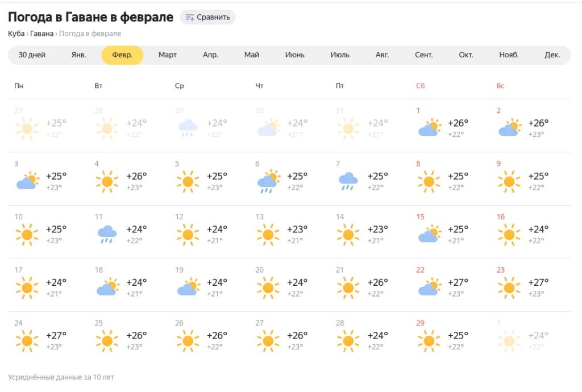This screenshot has width=582, height=392.
Task: Open the Янв. month tab
Action: [x=78, y=55]
